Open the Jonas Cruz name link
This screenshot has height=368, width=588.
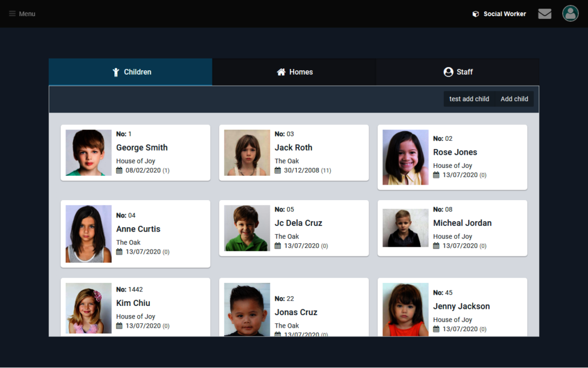(296, 312)
